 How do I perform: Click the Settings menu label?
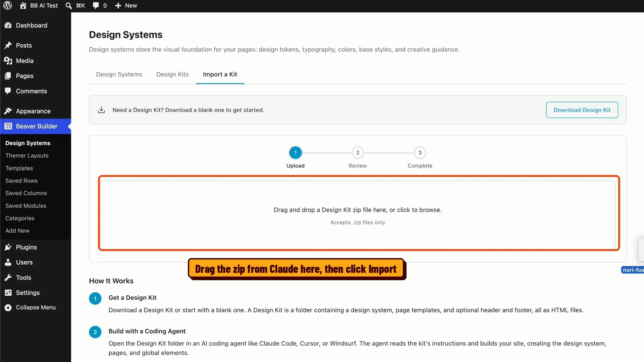[28, 293]
